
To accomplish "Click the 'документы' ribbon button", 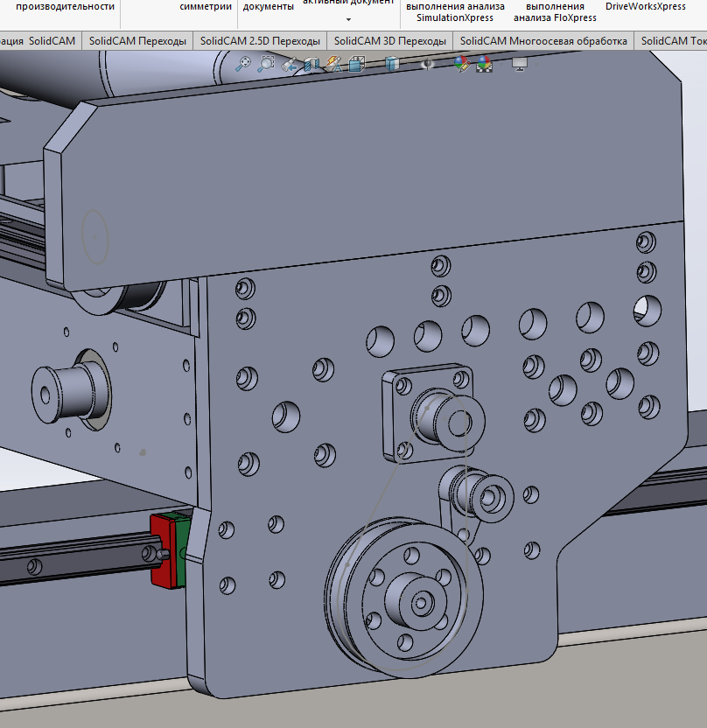I will (x=269, y=6).
